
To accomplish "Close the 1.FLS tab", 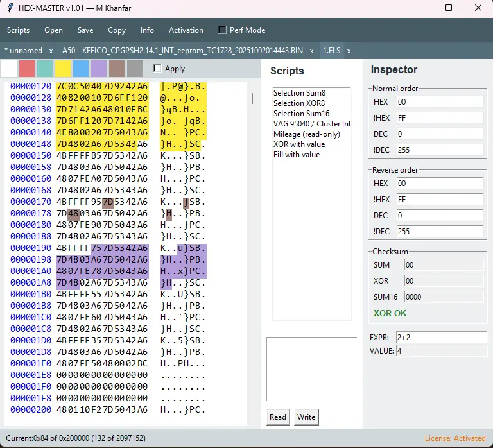I will click(349, 51).
